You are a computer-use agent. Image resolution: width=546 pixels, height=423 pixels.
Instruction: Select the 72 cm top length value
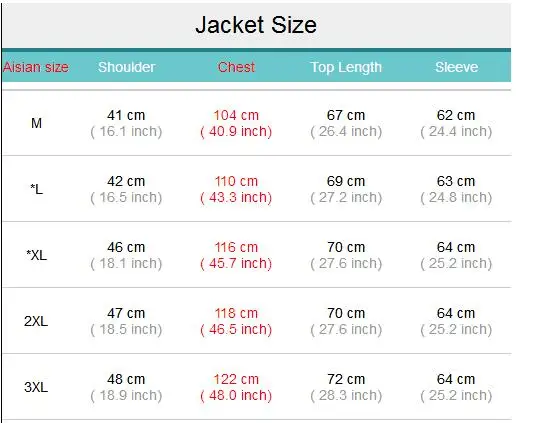346,379
